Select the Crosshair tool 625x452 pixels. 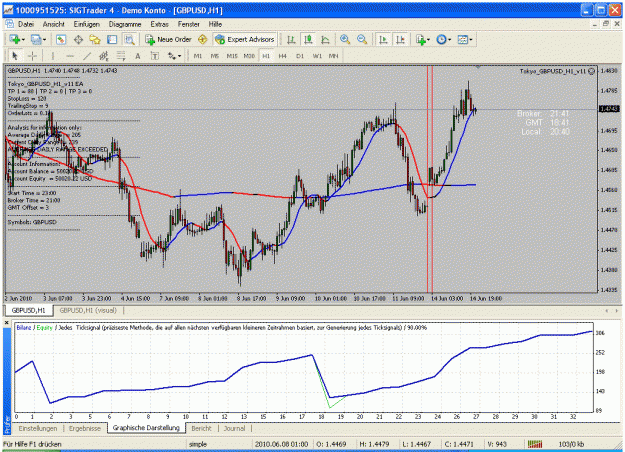click(32, 56)
